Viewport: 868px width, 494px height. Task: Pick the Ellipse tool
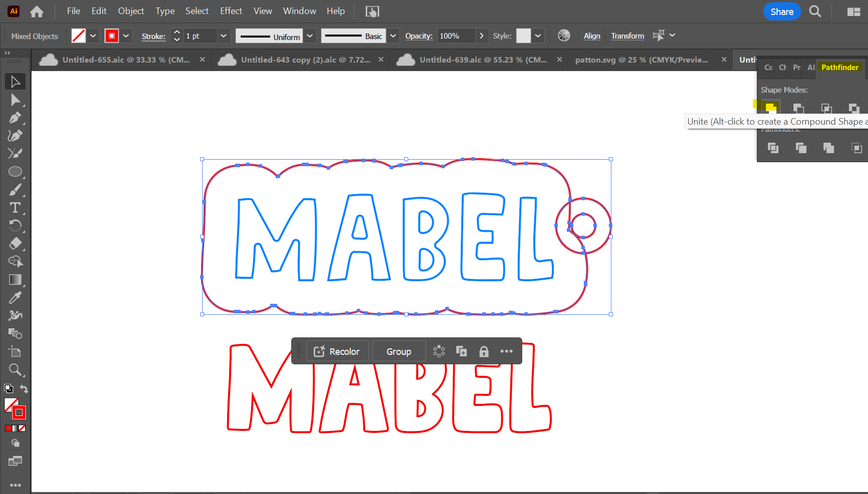(x=15, y=172)
